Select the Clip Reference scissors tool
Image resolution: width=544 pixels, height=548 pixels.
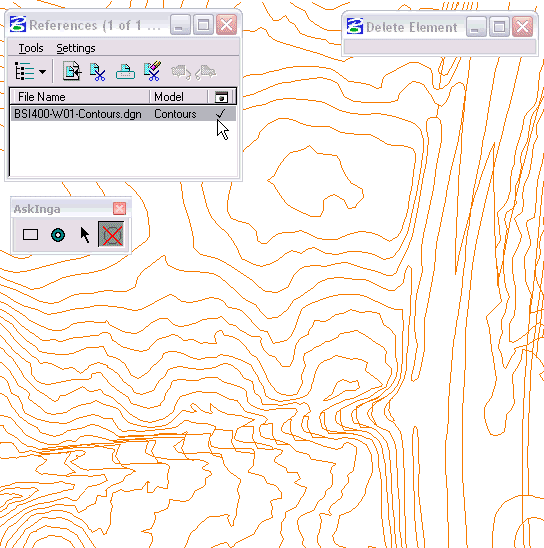tap(97, 72)
